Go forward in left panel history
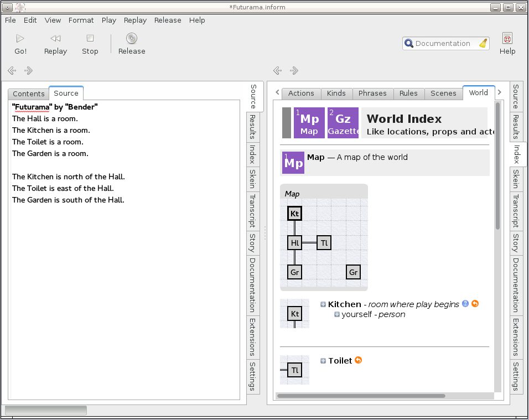 28,70
